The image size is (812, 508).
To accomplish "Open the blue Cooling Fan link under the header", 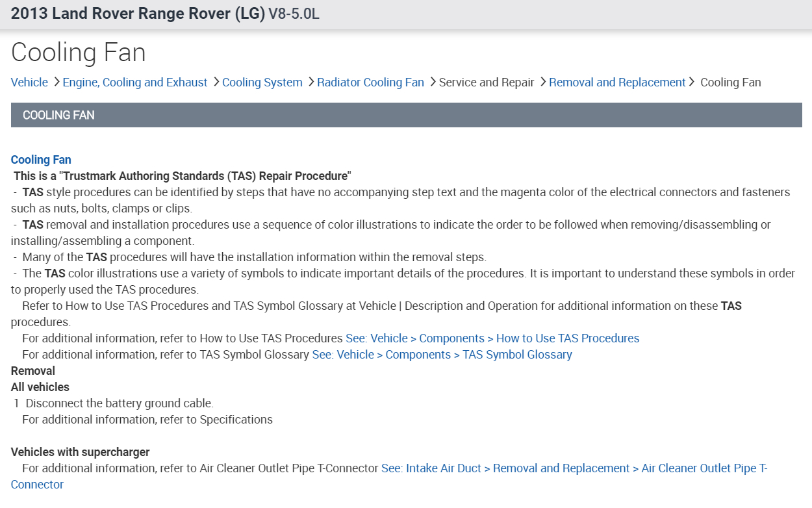I will pos(41,160).
